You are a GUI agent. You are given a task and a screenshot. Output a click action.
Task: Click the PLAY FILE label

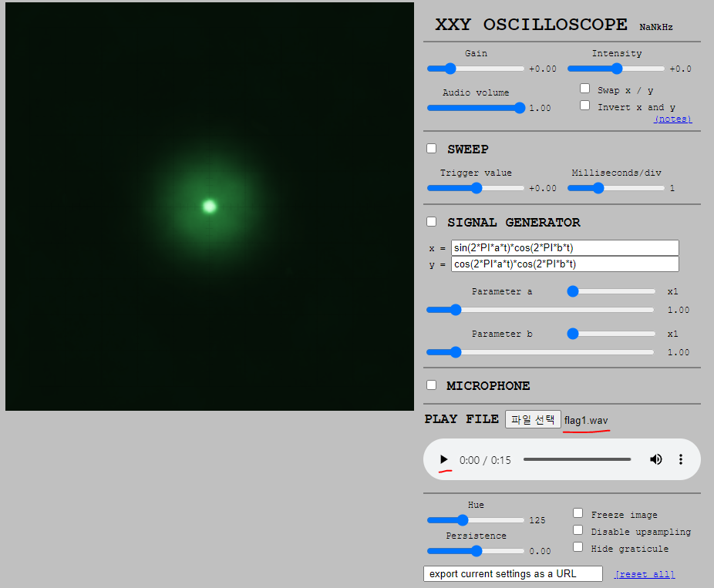pyautogui.click(x=461, y=418)
